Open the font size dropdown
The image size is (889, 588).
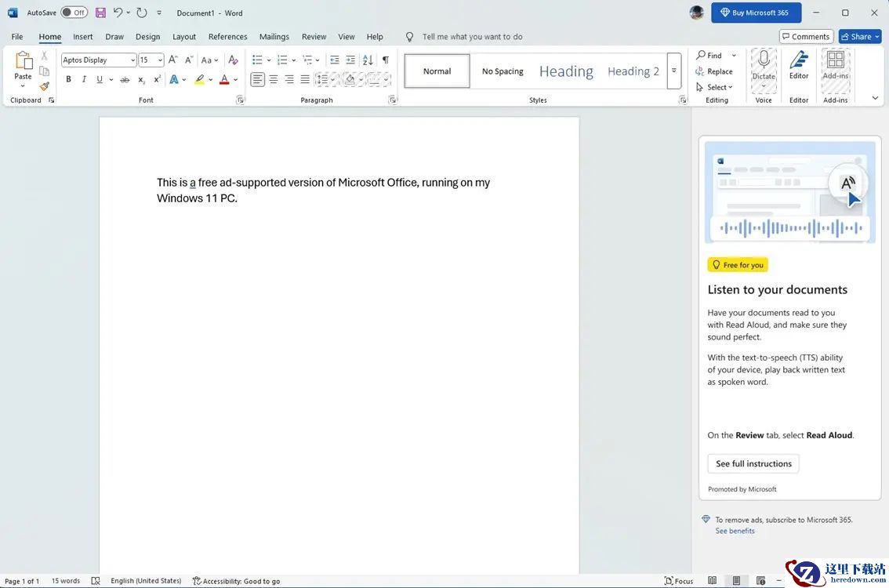point(161,60)
